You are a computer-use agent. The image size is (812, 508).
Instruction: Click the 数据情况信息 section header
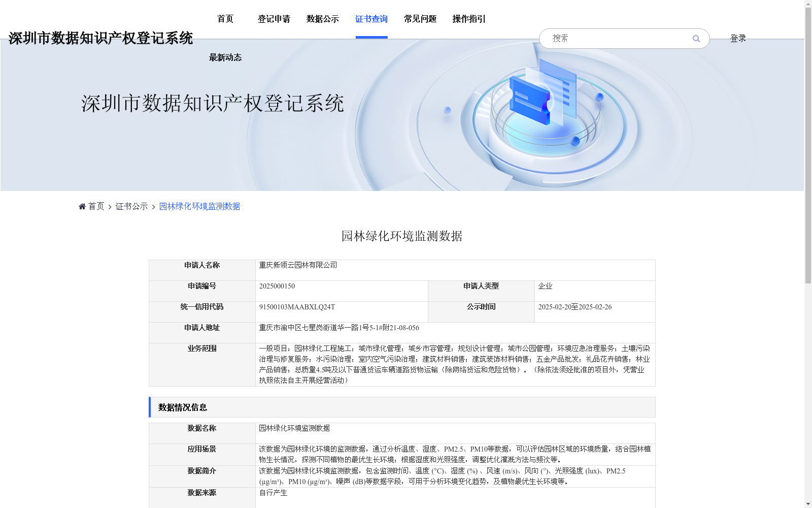402,407
